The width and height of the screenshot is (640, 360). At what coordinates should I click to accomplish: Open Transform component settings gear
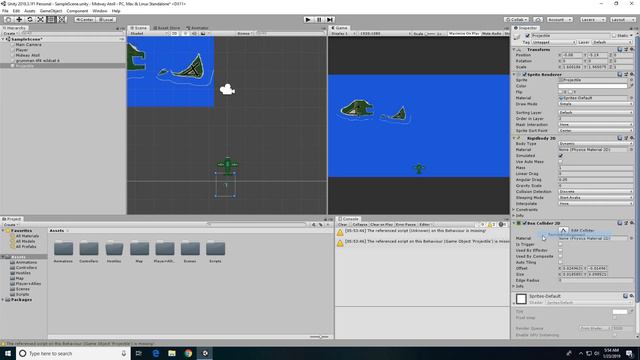point(631,49)
